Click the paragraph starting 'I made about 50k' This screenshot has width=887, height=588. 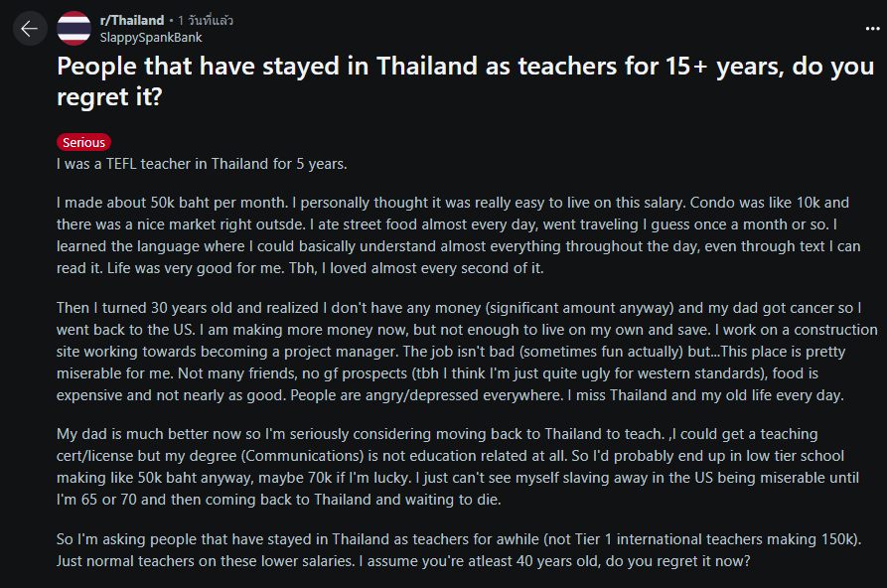459,235
